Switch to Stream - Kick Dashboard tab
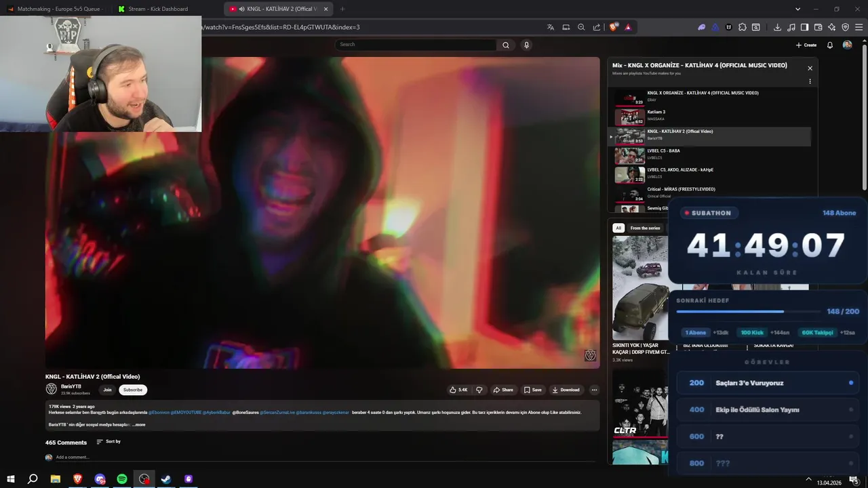The width and height of the screenshot is (868, 488). pos(157,9)
